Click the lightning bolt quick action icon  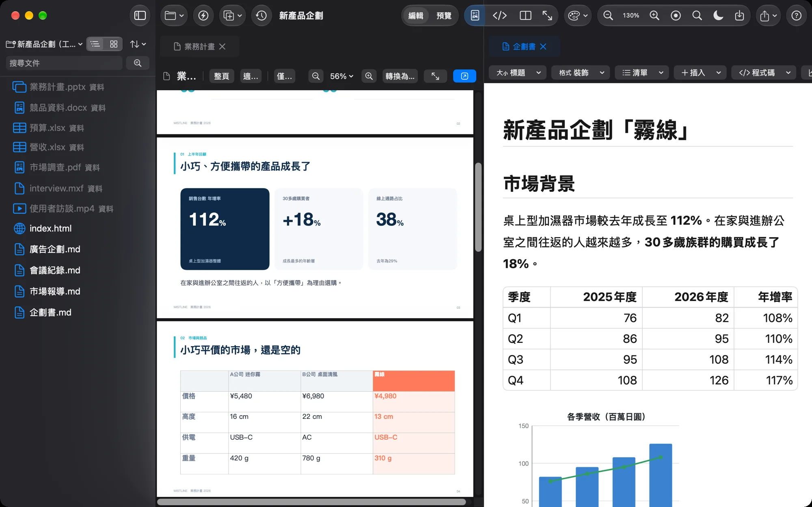pos(203,15)
